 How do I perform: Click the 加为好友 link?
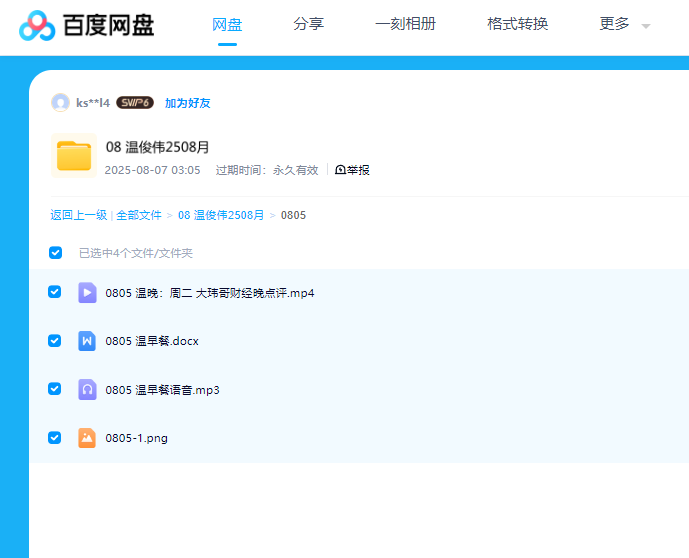point(187,103)
